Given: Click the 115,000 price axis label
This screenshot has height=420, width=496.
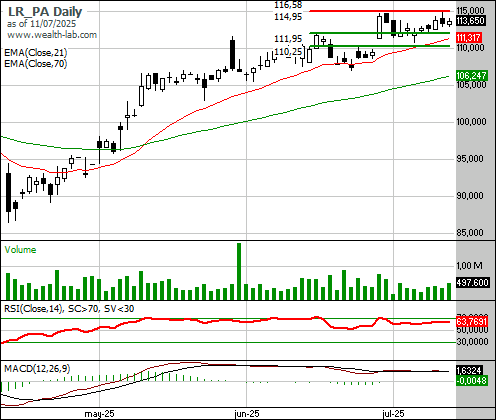Looking at the screenshot, I should point(470,11).
